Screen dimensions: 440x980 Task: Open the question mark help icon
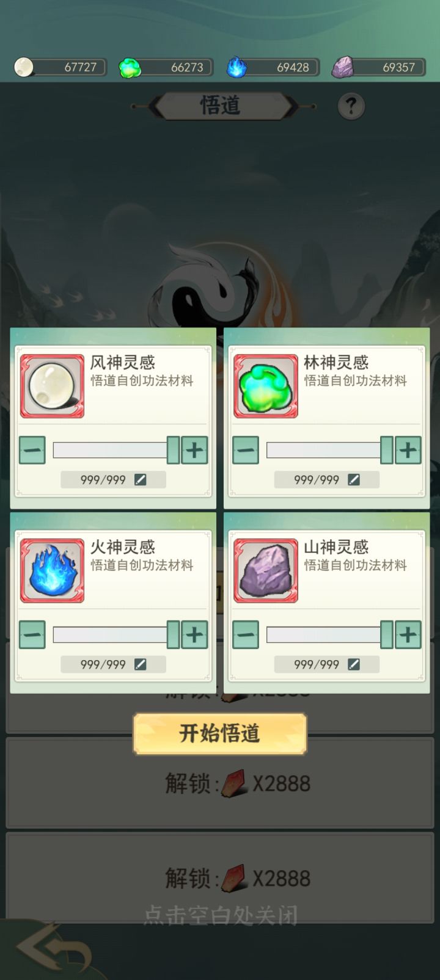tap(351, 106)
